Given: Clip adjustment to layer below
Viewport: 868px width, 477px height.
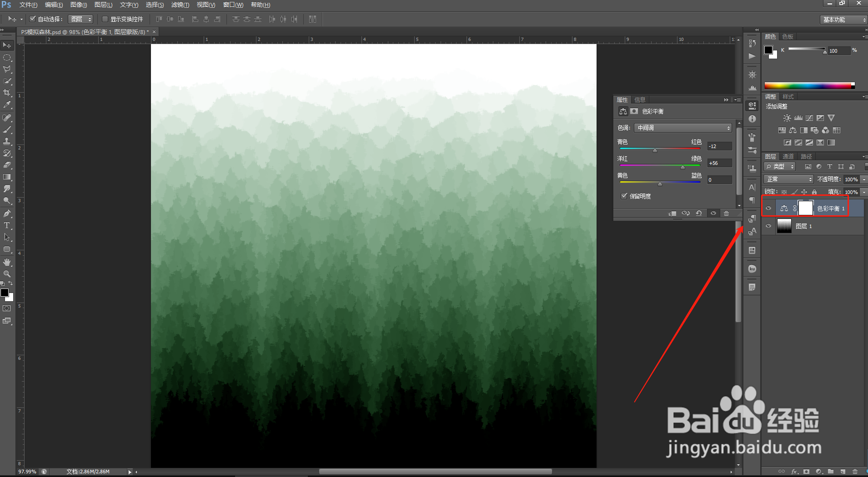Looking at the screenshot, I should [x=672, y=214].
